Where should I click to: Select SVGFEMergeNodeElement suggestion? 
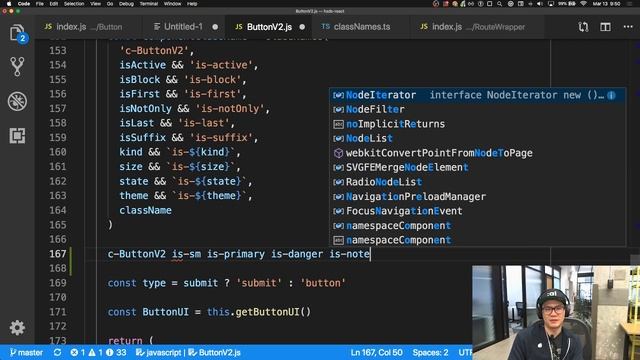tap(478, 167)
